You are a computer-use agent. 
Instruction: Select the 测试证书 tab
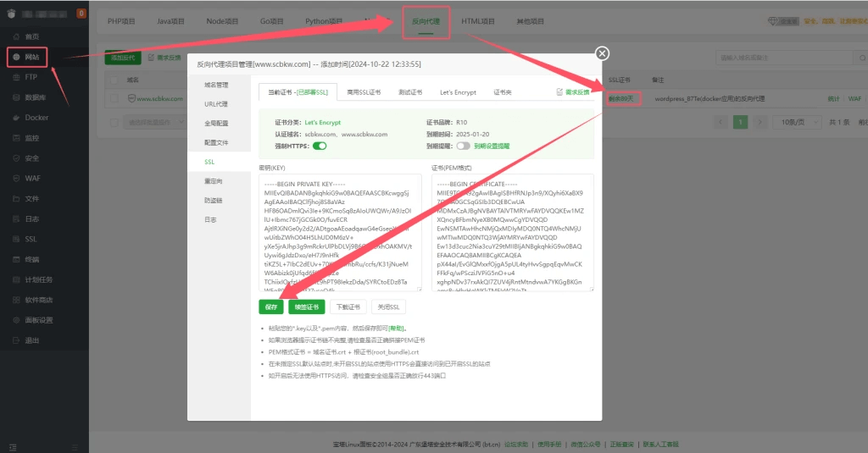[x=410, y=92]
